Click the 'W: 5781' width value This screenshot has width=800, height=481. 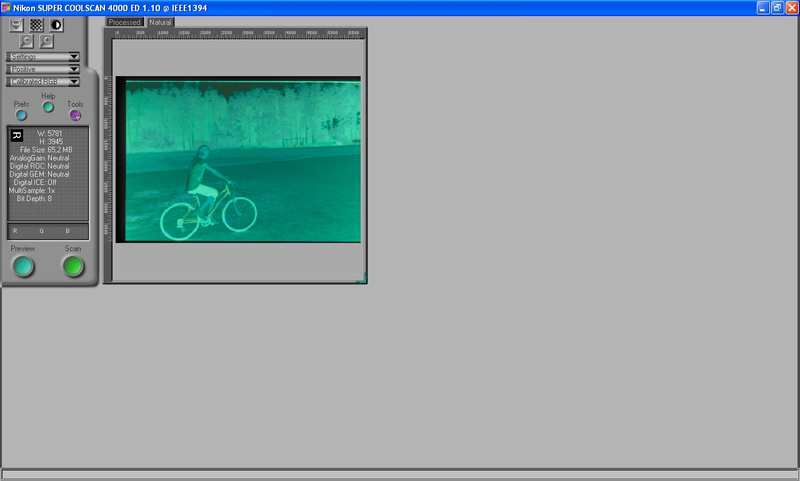tap(50, 134)
